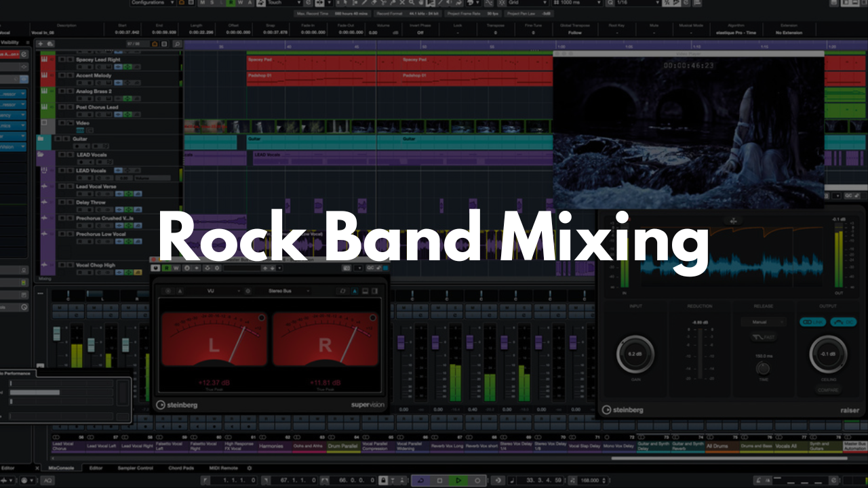Open the Sampler Control tab
Image resolution: width=868 pixels, height=488 pixels.
pyautogui.click(x=136, y=467)
